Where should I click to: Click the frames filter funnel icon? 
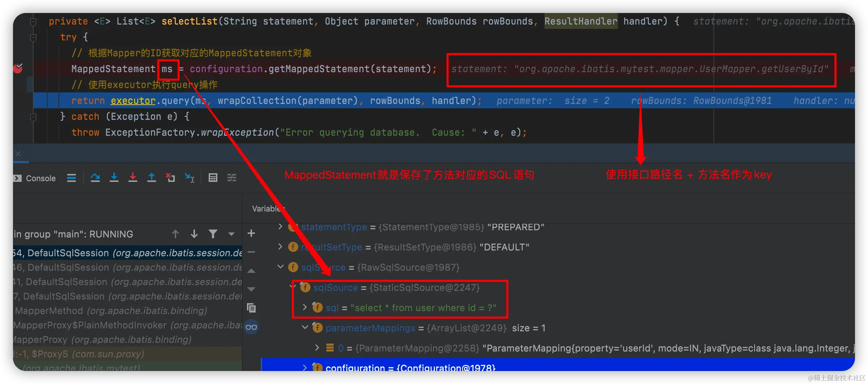click(213, 234)
